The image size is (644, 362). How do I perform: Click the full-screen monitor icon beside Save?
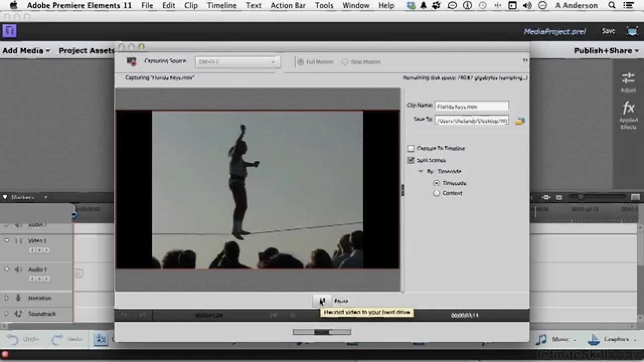(x=632, y=31)
